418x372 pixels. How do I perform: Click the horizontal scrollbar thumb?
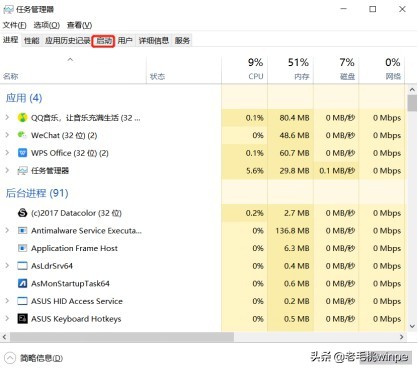pyautogui.click(x=122, y=337)
